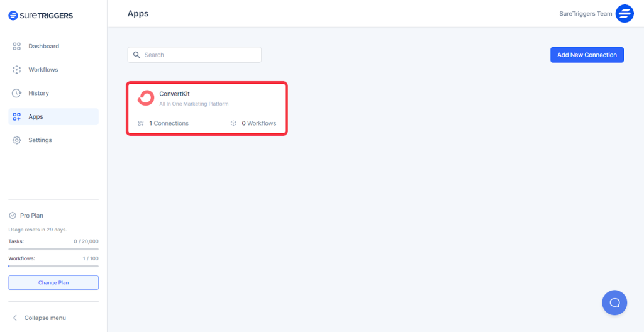This screenshot has height=332, width=644.
Task: Click the Workflows icon in sidebar
Action: [17, 70]
